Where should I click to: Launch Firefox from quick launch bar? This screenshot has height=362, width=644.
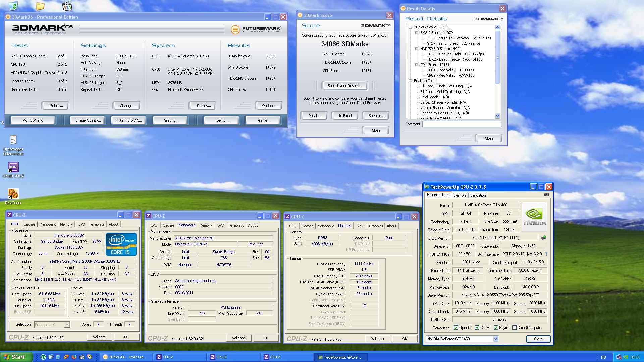tap(74, 357)
